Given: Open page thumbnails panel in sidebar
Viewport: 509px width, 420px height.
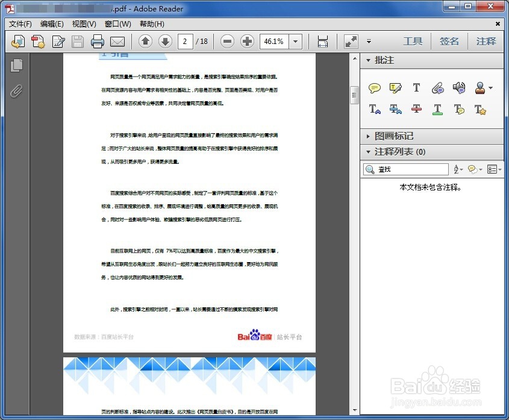Looking at the screenshot, I should 16,65.
